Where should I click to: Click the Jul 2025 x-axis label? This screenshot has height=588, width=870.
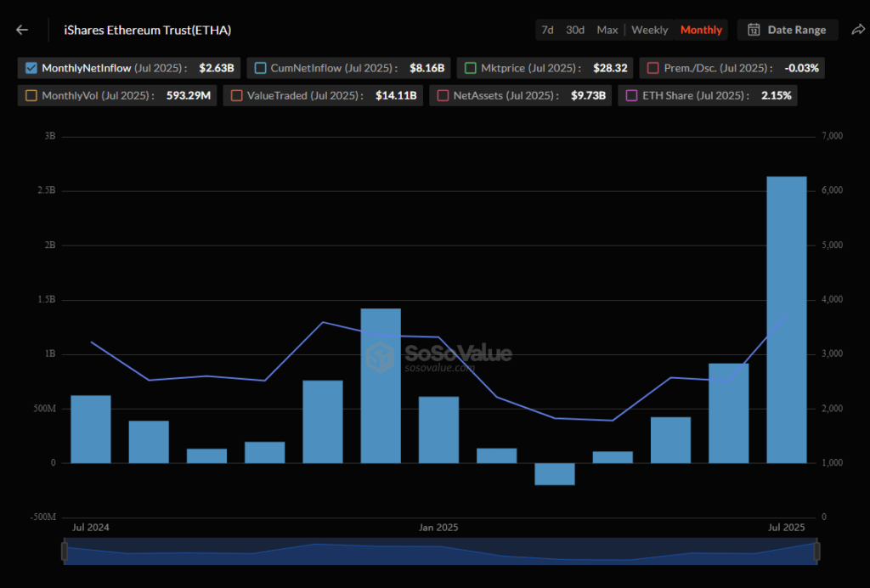(x=786, y=528)
